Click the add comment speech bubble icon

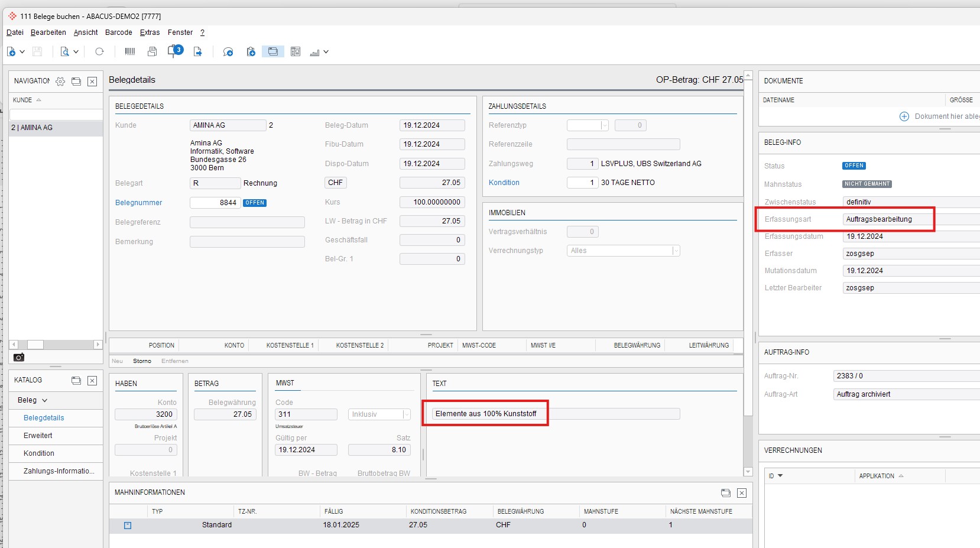tap(228, 52)
